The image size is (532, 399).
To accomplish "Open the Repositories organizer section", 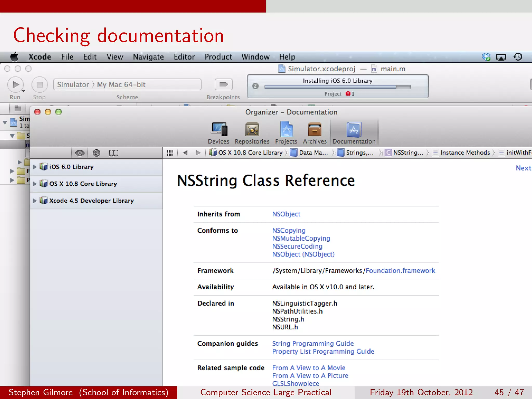I will coord(252,133).
